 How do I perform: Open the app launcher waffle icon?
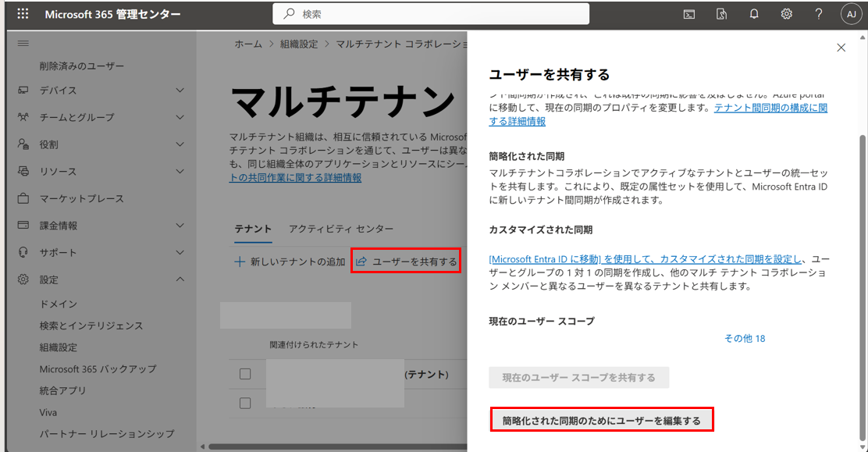(x=23, y=14)
